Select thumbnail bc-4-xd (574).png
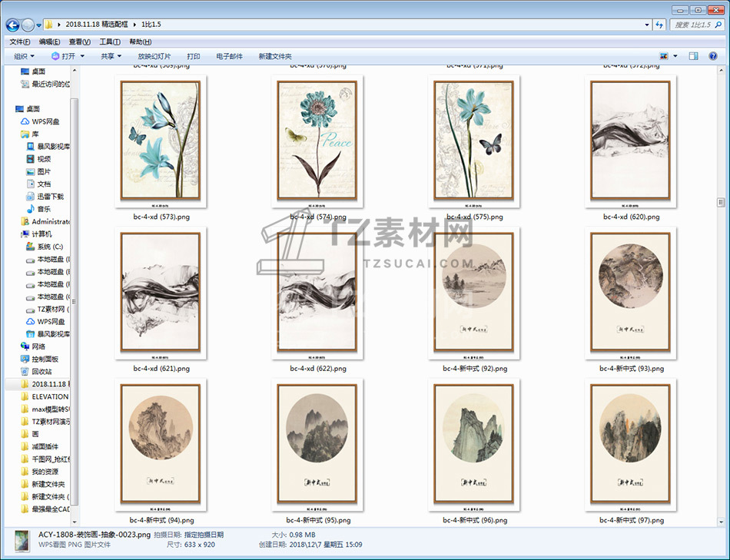Viewport: 730px width, 560px height. [x=317, y=141]
